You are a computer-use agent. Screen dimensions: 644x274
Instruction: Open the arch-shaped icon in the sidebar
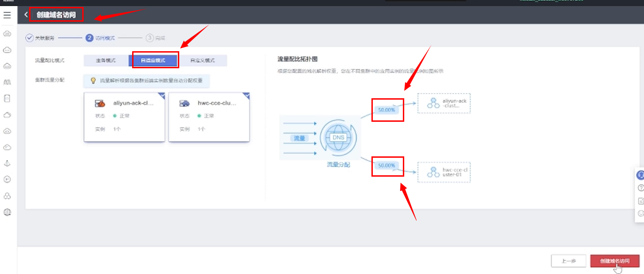[7, 82]
